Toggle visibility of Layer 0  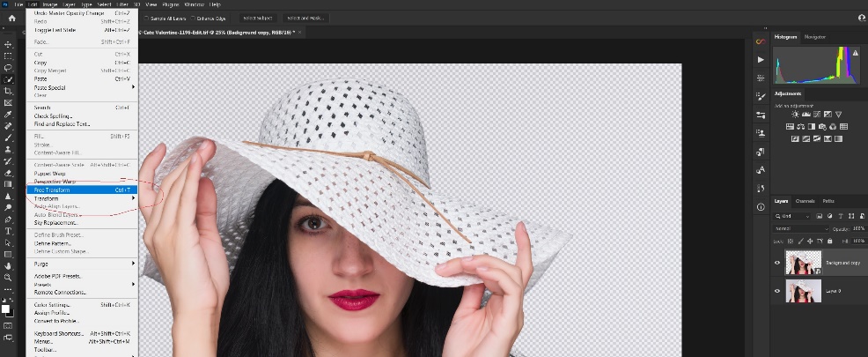(777, 290)
